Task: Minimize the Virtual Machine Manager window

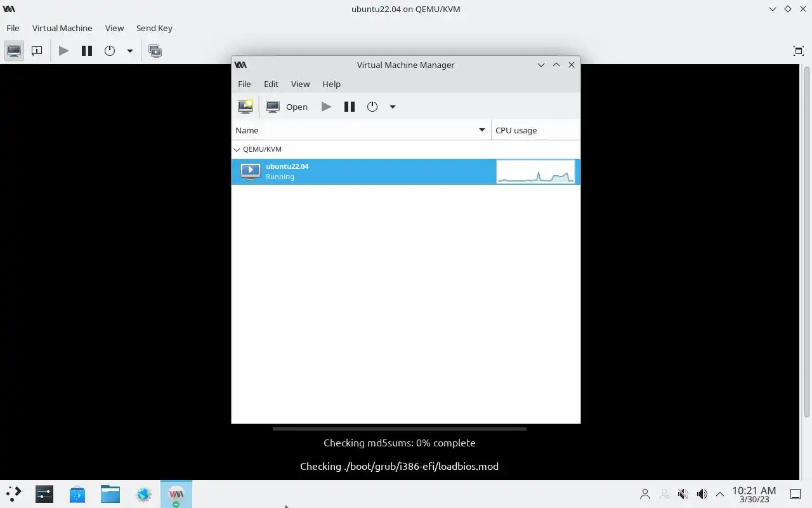Action: (x=541, y=65)
